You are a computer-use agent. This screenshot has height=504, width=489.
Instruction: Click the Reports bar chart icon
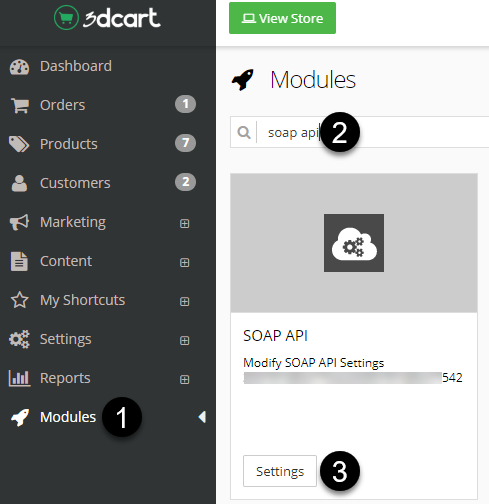[x=19, y=378]
